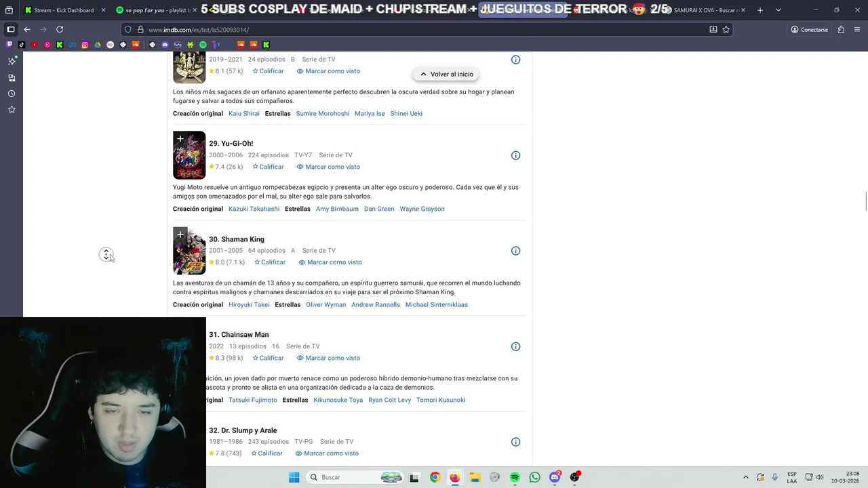Open the extensions puzzle icon
The image size is (868, 488).
[x=841, y=30]
